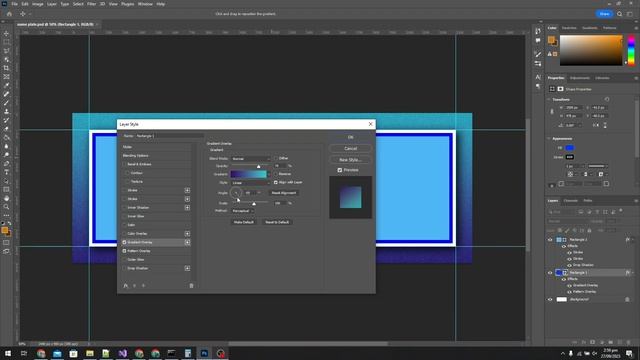Open the Window menu
Screen dimensions: 640x360
145,4
